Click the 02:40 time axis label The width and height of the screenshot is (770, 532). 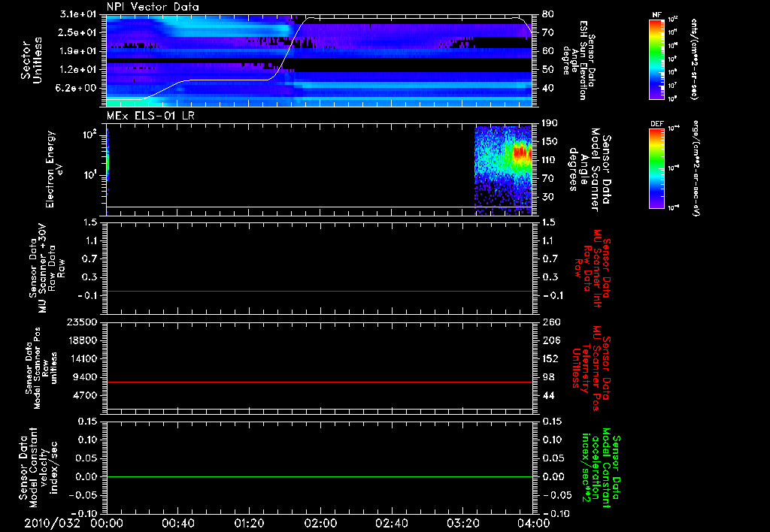391,523
